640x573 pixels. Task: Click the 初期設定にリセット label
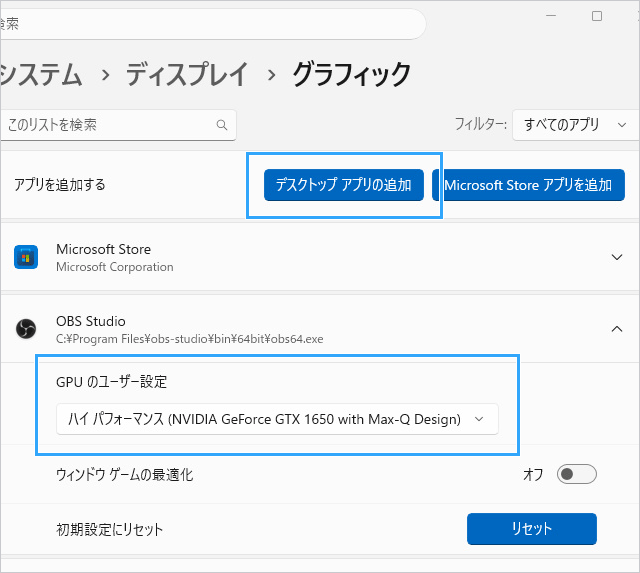(x=109, y=530)
